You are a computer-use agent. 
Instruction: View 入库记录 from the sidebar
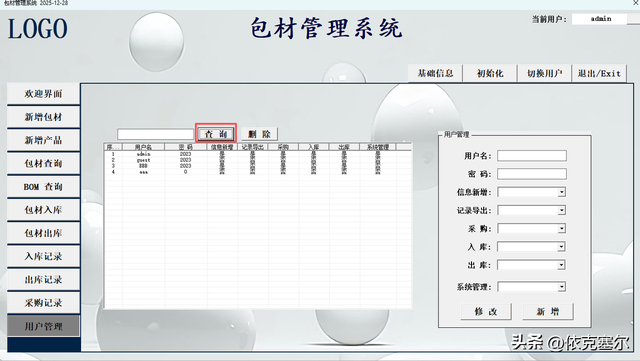[43, 257]
